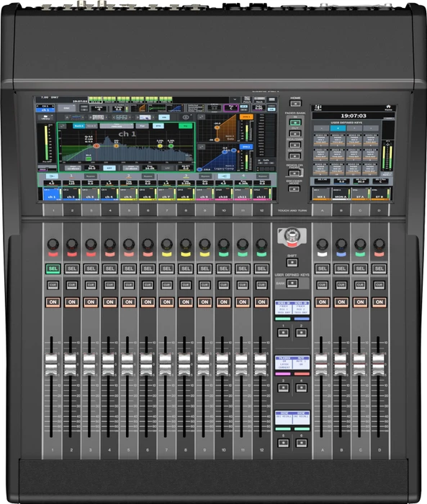
Task: Toggle the orange DYN 1 button
Action: tap(246, 117)
